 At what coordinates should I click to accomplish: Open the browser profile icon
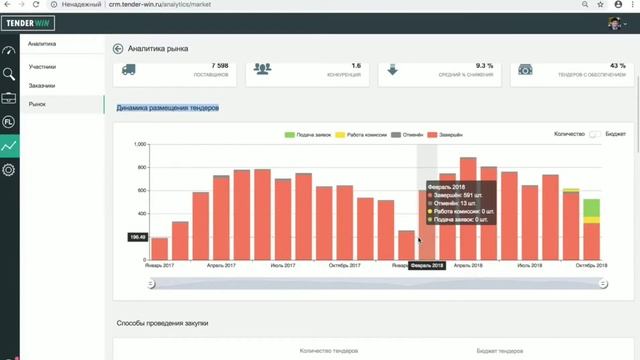pos(618,4)
